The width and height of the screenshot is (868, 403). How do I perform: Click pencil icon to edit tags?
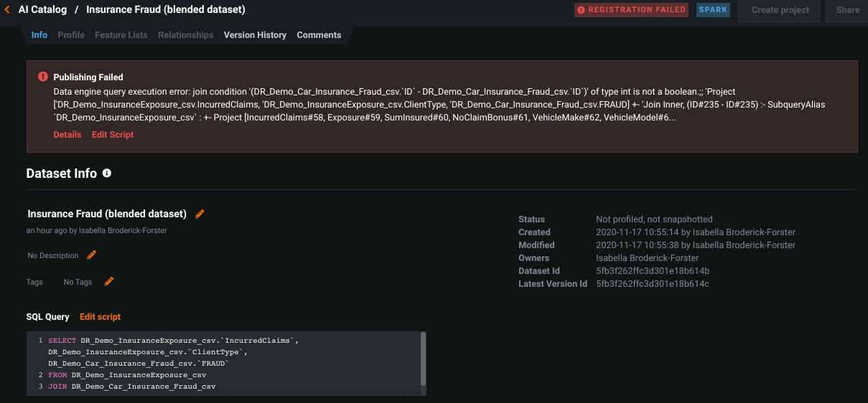tap(108, 282)
